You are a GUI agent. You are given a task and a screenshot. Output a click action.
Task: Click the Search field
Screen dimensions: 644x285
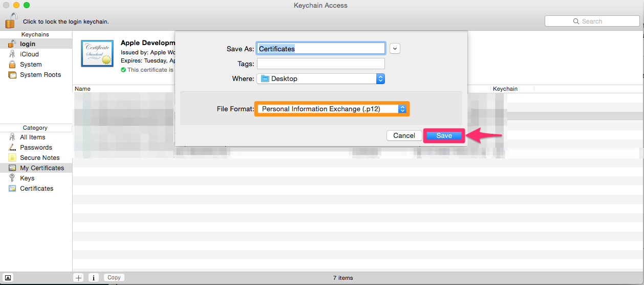(x=592, y=22)
